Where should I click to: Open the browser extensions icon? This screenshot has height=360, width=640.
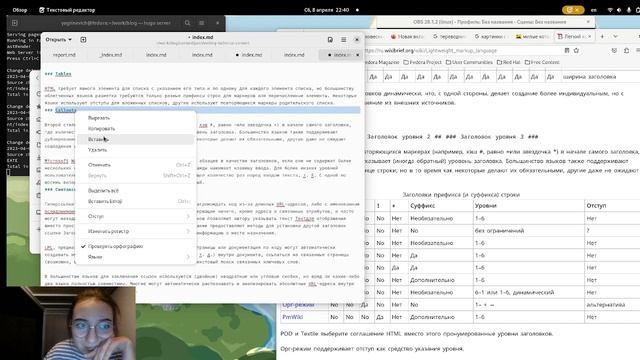coord(627,51)
